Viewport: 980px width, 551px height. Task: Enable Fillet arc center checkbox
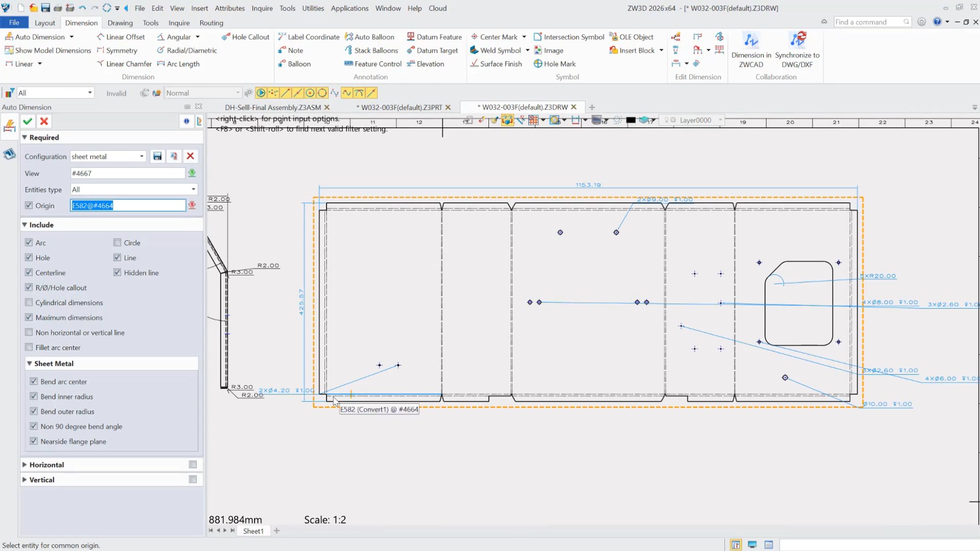(29, 348)
